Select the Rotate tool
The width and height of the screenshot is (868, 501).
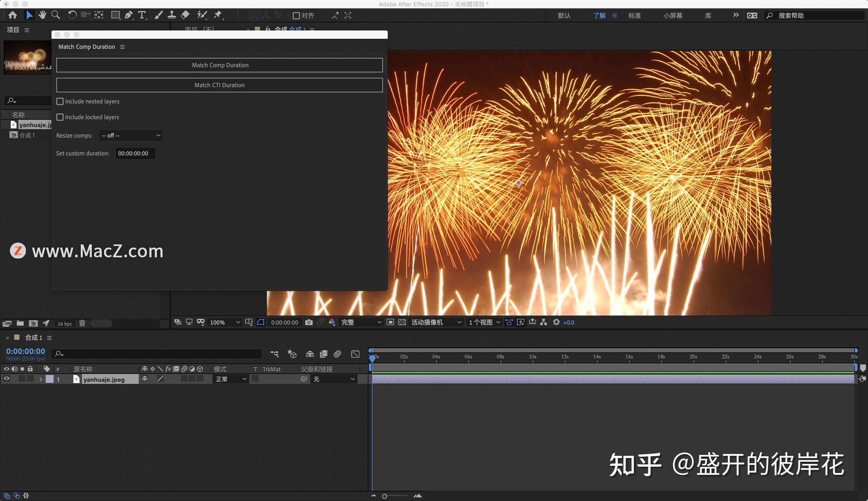point(72,15)
